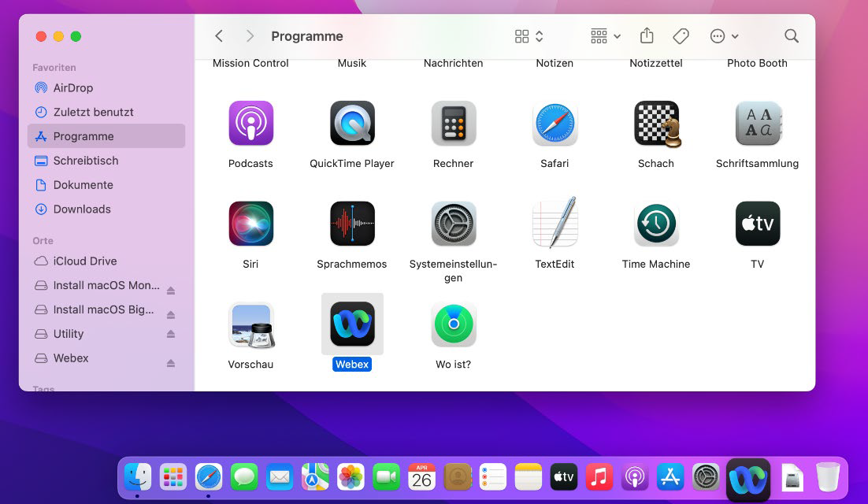Click the Rechner calculator app icon
This screenshot has width=868, height=504.
point(454,123)
